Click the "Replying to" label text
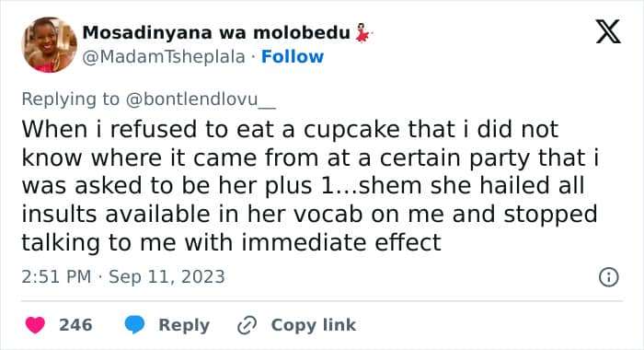 (x=70, y=99)
